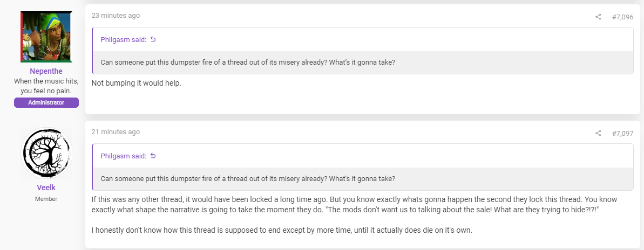Click "Philgasm said:" in Nepenthe's post

click(x=123, y=39)
